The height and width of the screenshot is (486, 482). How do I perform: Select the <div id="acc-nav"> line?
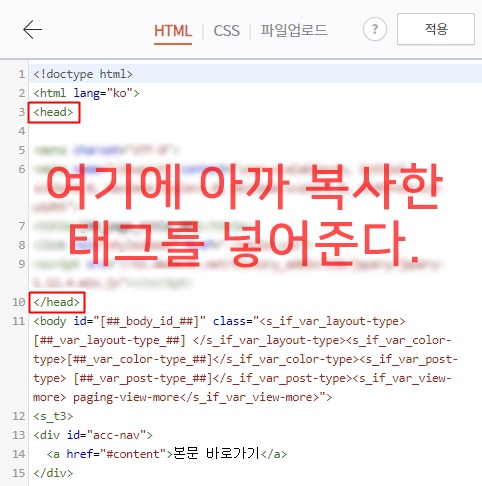coord(93,435)
